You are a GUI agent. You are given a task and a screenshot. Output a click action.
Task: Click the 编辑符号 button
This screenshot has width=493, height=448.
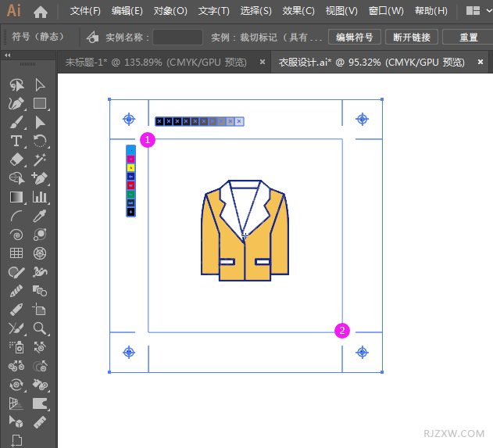(354, 38)
